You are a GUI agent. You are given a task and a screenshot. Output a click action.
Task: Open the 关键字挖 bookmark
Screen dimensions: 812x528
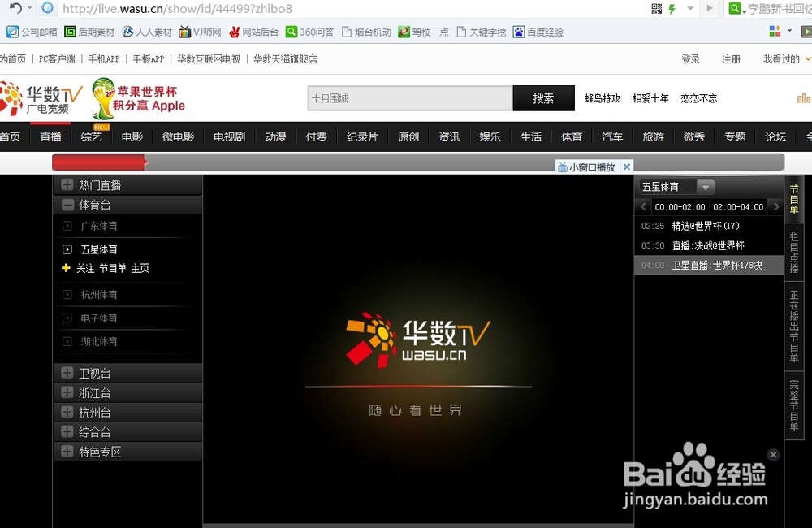(x=481, y=32)
